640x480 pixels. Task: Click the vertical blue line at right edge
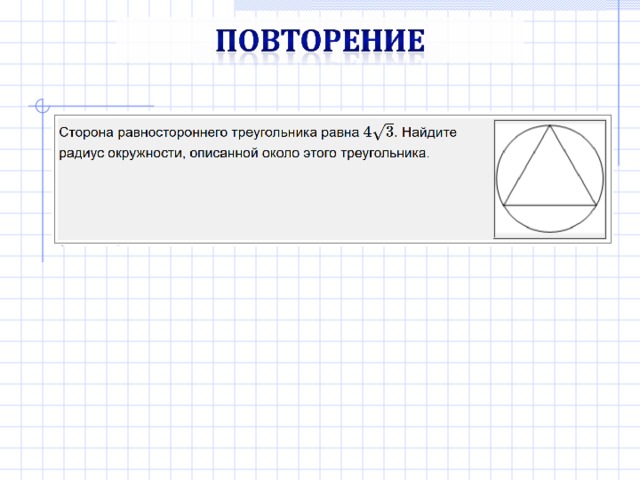pyautogui.click(x=619, y=82)
